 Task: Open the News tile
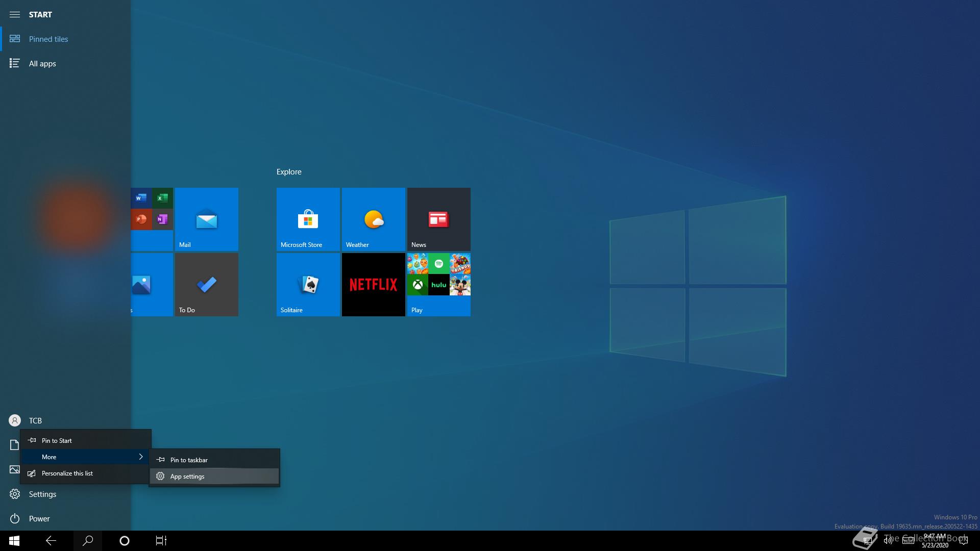[x=439, y=219]
